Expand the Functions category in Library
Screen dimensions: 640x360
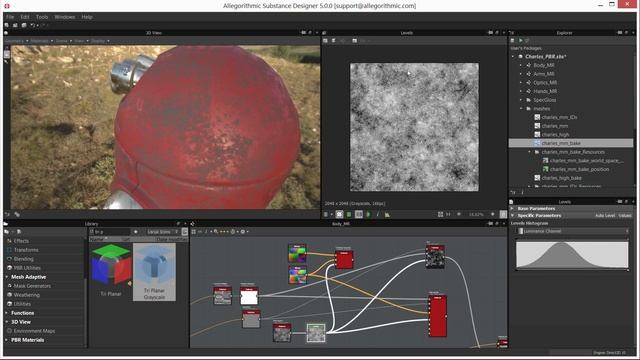click(7, 313)
